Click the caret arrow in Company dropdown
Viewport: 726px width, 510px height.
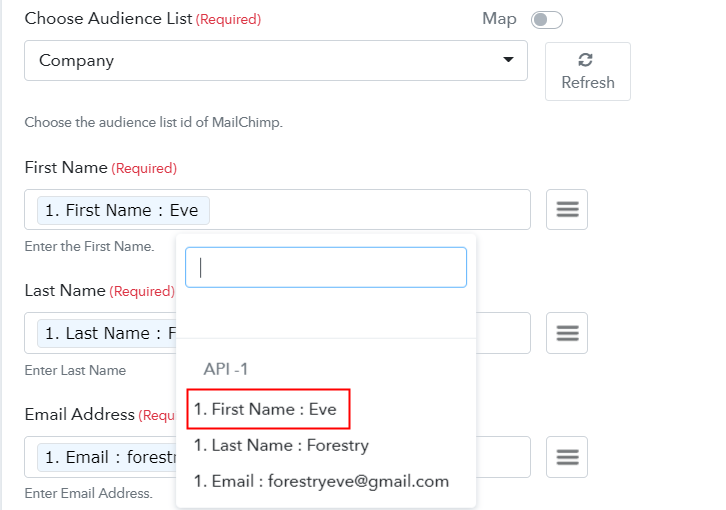509,61
